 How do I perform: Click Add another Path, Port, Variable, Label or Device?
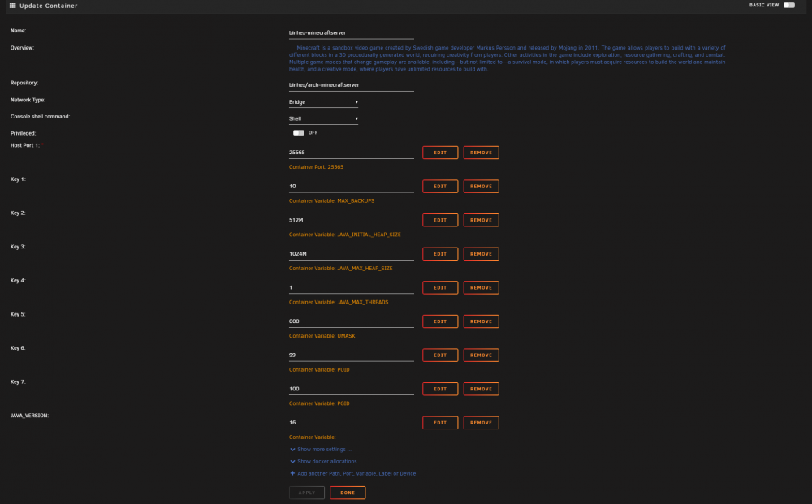pos(356,473)
